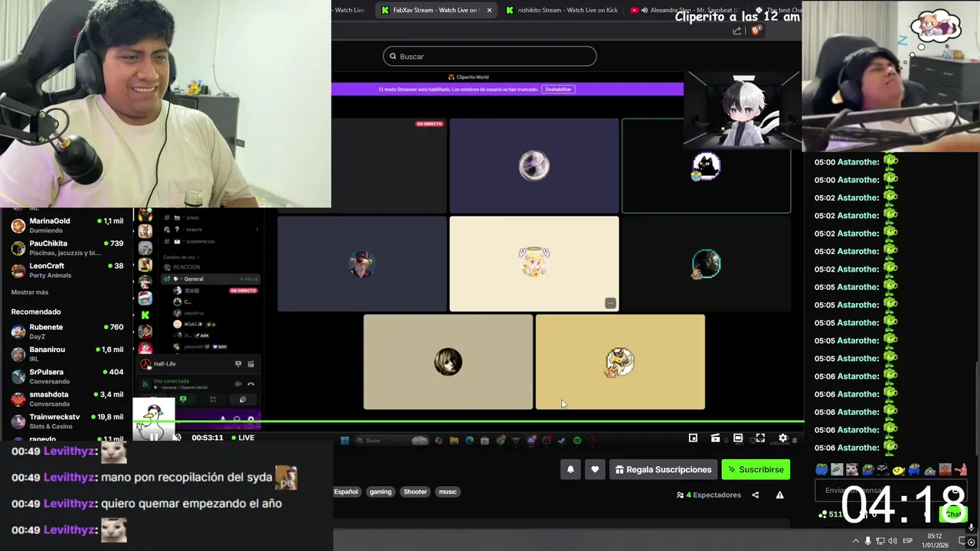Click Discord screen share button

click(182, 399)
